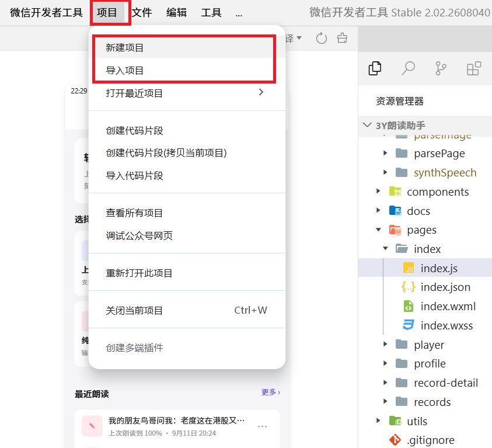492x448 pixels.
Task: Click the clear cache icon beside refresh
Action: pos(342,38)
